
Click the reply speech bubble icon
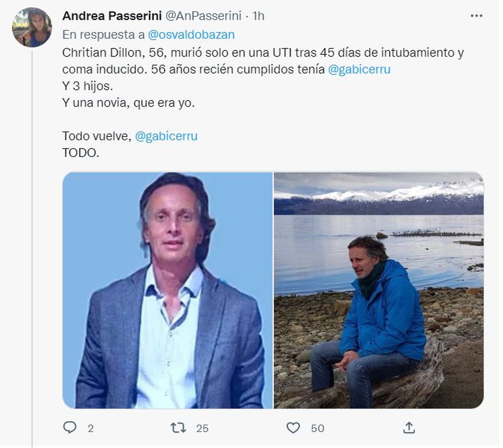[70, 427]
